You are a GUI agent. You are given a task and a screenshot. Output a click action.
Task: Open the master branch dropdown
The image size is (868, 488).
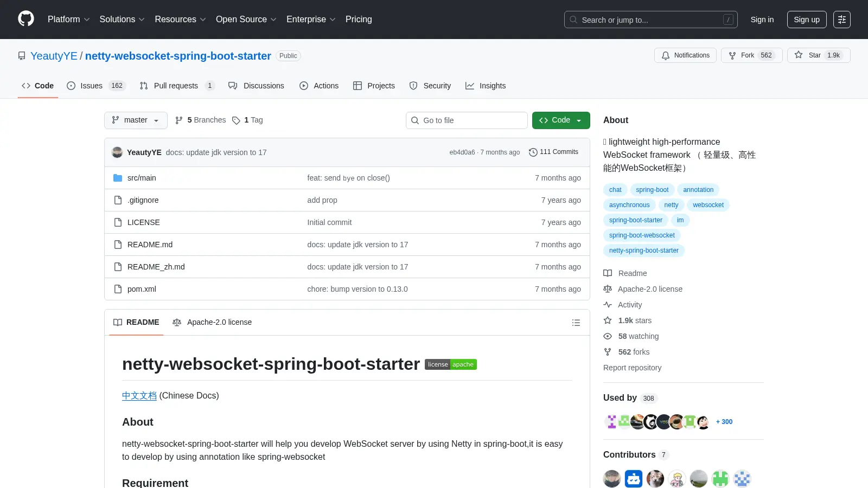click(x=136, y=120)
